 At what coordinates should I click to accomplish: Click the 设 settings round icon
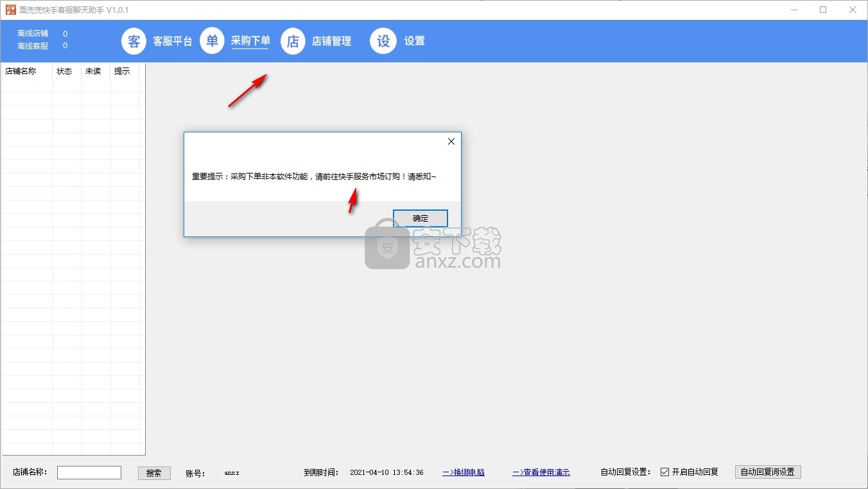(383, 41)
